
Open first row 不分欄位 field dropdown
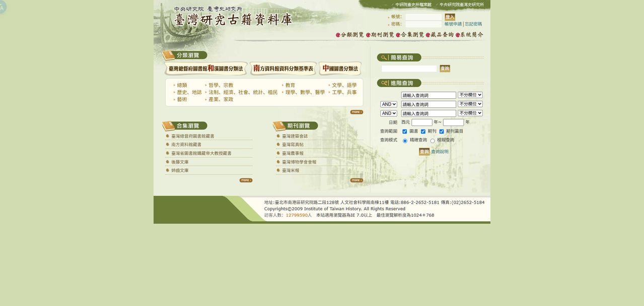[x=470, y=95]
